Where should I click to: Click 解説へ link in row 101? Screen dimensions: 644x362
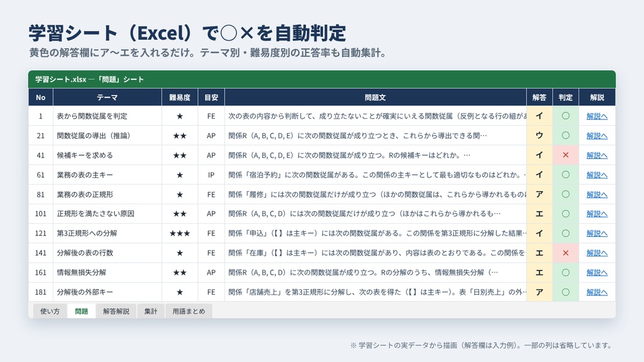(x=597, y=214)
